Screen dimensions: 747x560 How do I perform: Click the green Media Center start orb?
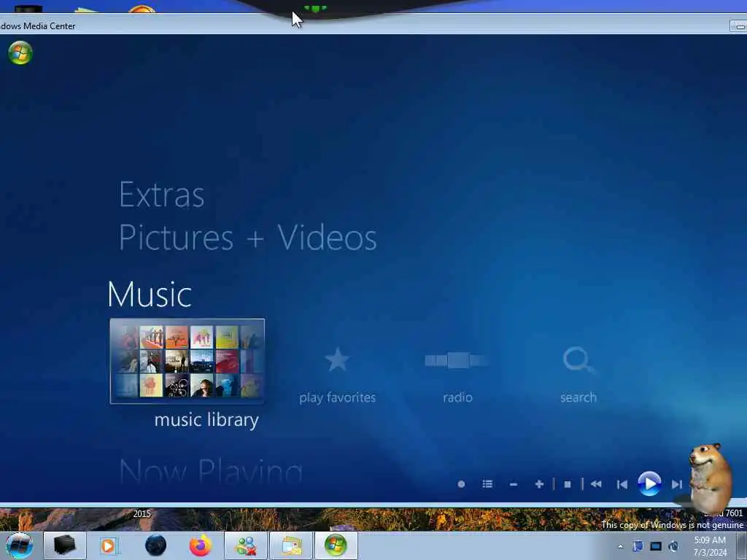pos(20,52)
